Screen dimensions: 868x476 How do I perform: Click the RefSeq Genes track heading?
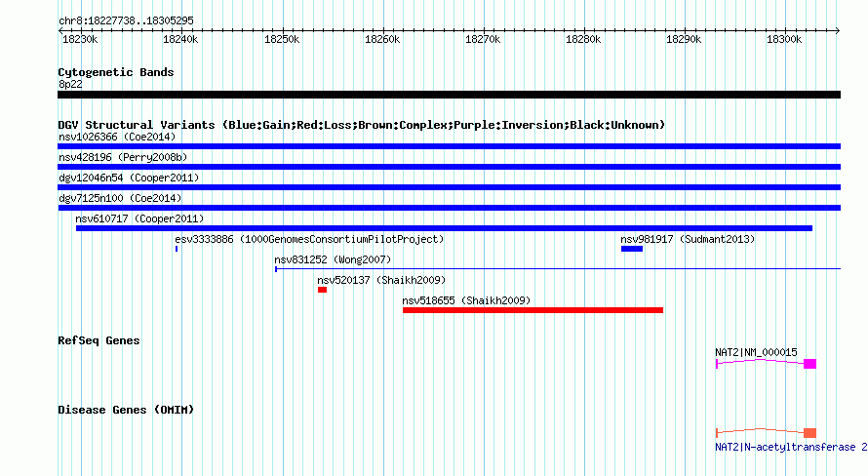tap(99, 340)
